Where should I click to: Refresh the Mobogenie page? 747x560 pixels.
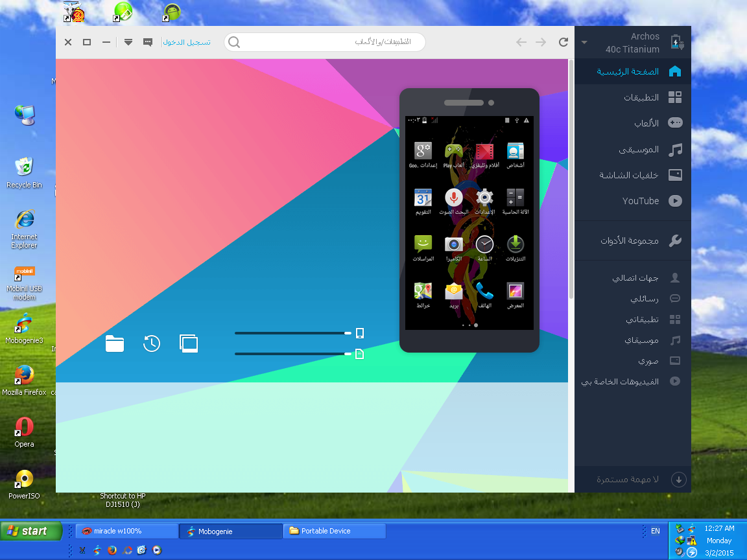click(x=563, y=42)
